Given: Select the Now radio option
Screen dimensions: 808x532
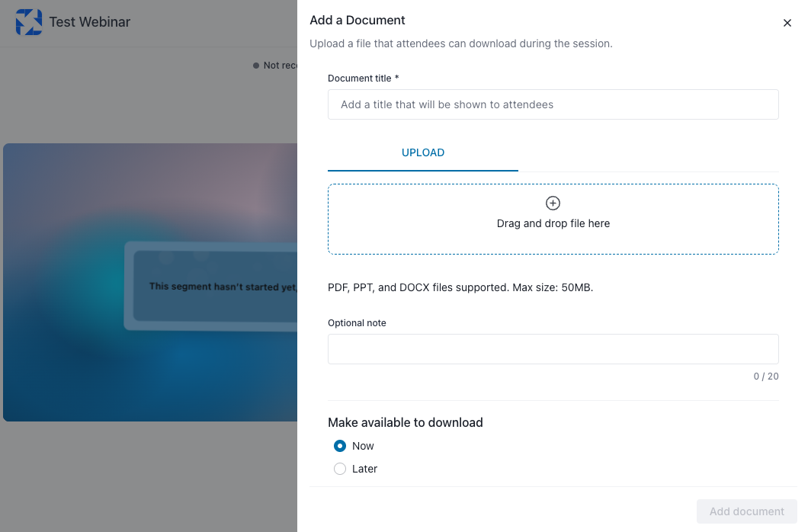Looking at the screenshot, I should [x=339, y=446].
